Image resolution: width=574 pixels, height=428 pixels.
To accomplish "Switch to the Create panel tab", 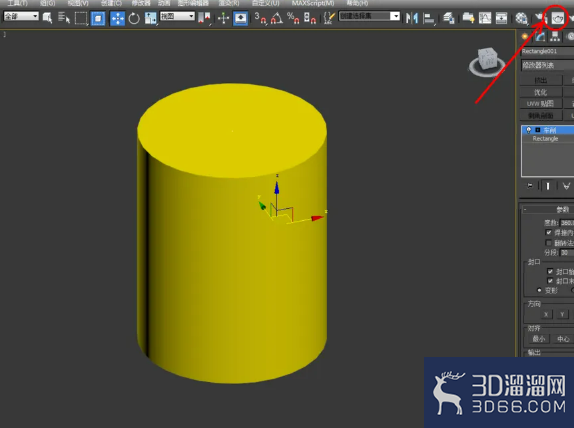I will pos(525,36).
